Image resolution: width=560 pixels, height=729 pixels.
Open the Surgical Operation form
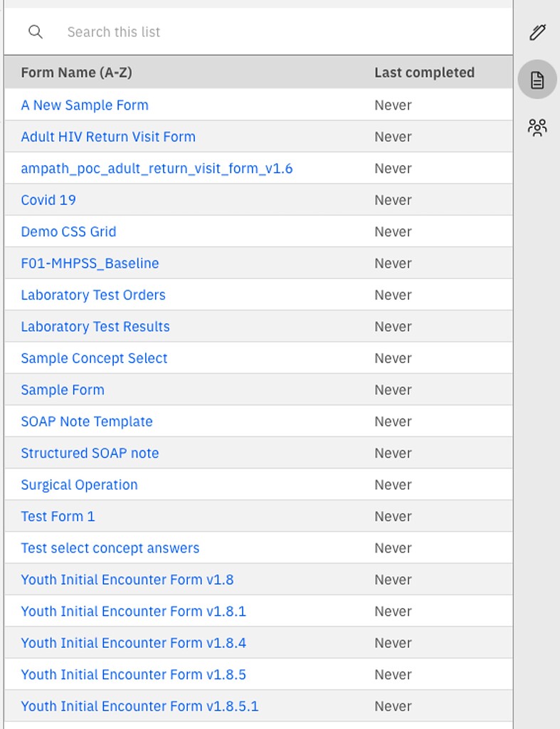[79, 485]
